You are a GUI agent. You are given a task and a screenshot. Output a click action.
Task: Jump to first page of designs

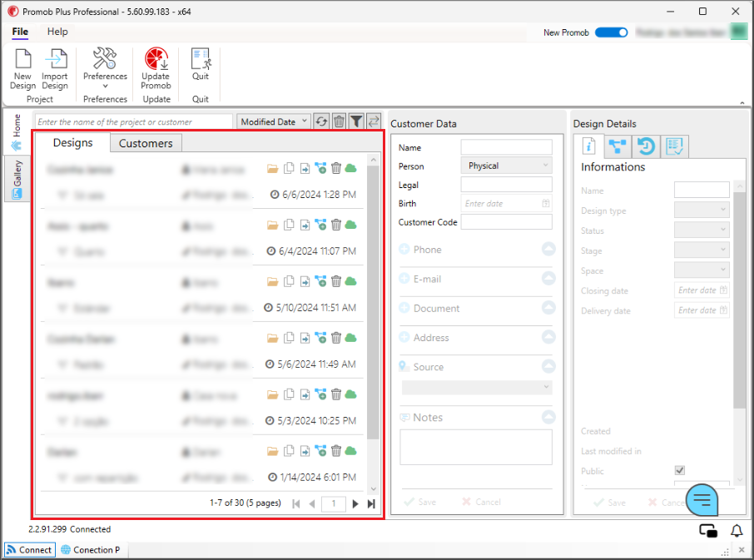pyautogui.click(x=296, y=503)
